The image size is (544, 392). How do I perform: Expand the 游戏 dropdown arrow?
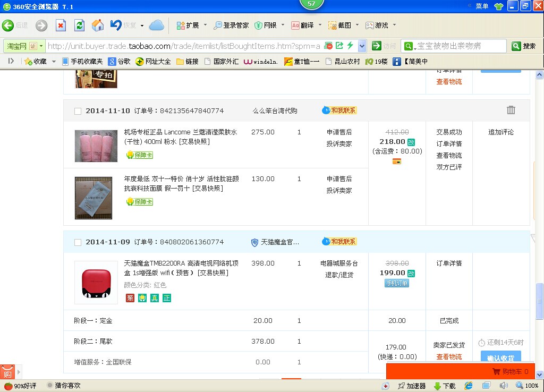point(394,25)
